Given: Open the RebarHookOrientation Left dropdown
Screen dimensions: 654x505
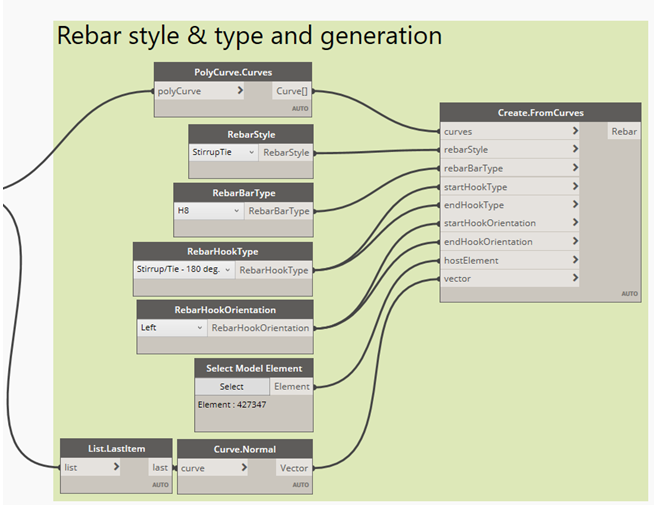Looking at the screenshot, I should (172, 327).
